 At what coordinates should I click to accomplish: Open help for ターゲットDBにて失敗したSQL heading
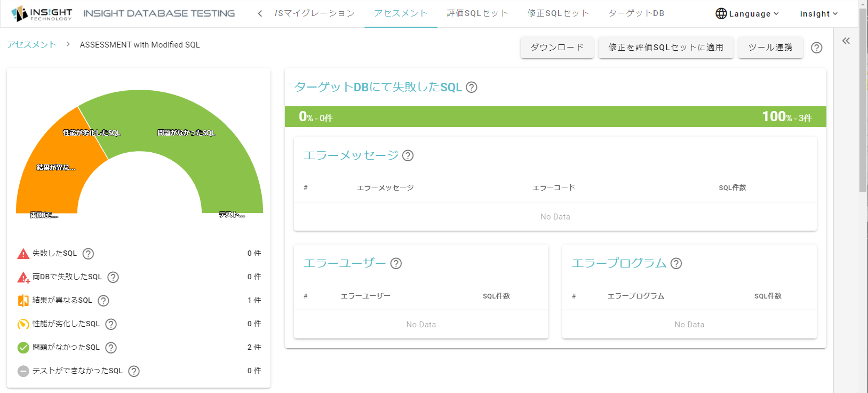pos(472,87)
